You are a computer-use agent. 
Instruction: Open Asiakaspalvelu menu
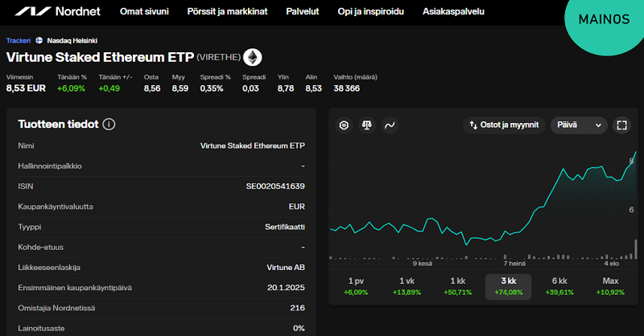[453, 11]
